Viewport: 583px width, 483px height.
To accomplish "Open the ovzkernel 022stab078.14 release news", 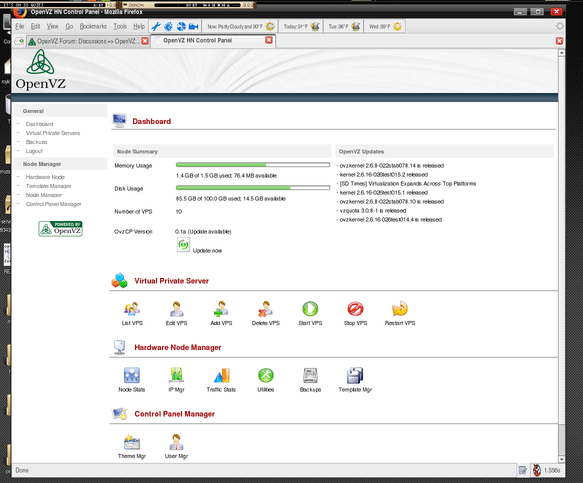I will [392, 165].
